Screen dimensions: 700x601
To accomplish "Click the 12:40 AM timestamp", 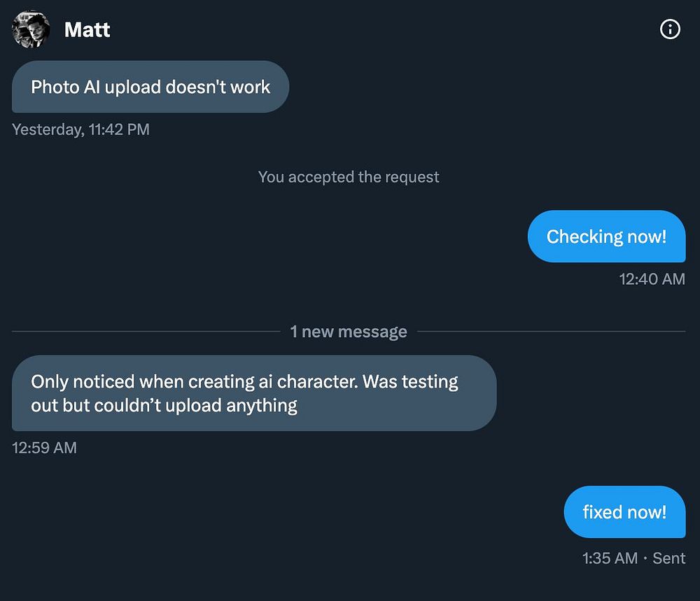I will 652,279.
